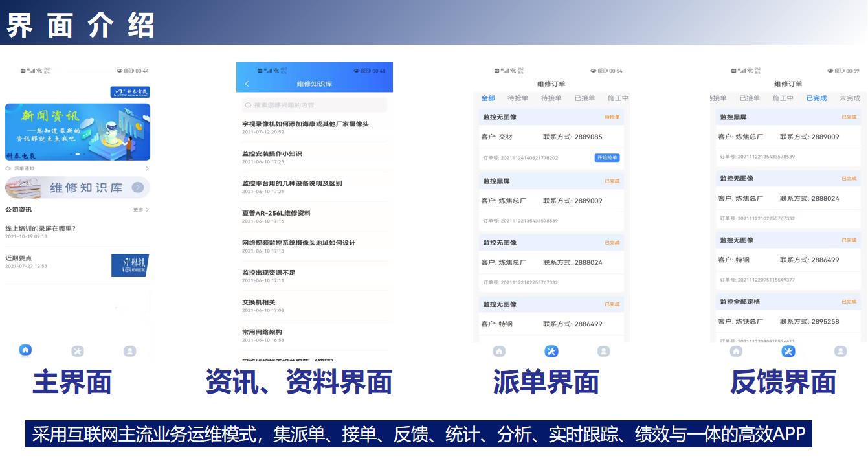
Task: Tap the home icon on the main screen (主界面)
Action: pyautogui.click(x=25, y=350)
